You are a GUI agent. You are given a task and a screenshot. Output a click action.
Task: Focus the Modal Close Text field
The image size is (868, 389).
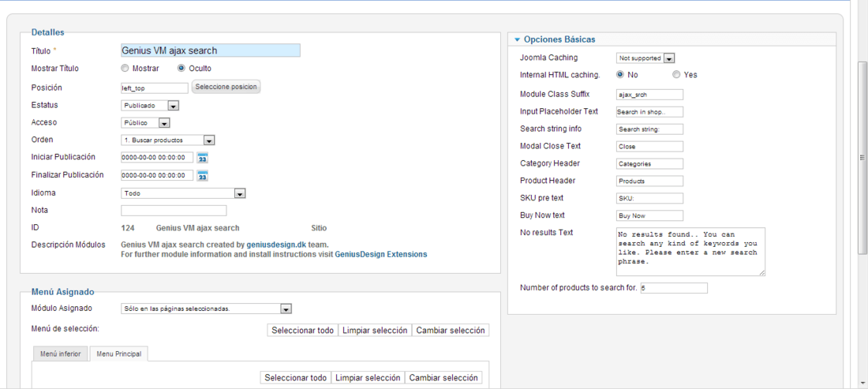click(x=650, y=147)
